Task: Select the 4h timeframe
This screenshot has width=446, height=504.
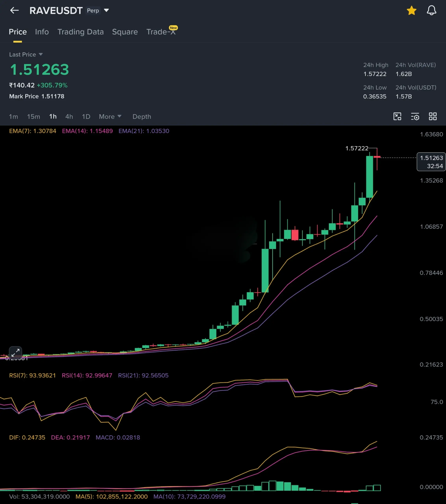Action: pos(69,117)
